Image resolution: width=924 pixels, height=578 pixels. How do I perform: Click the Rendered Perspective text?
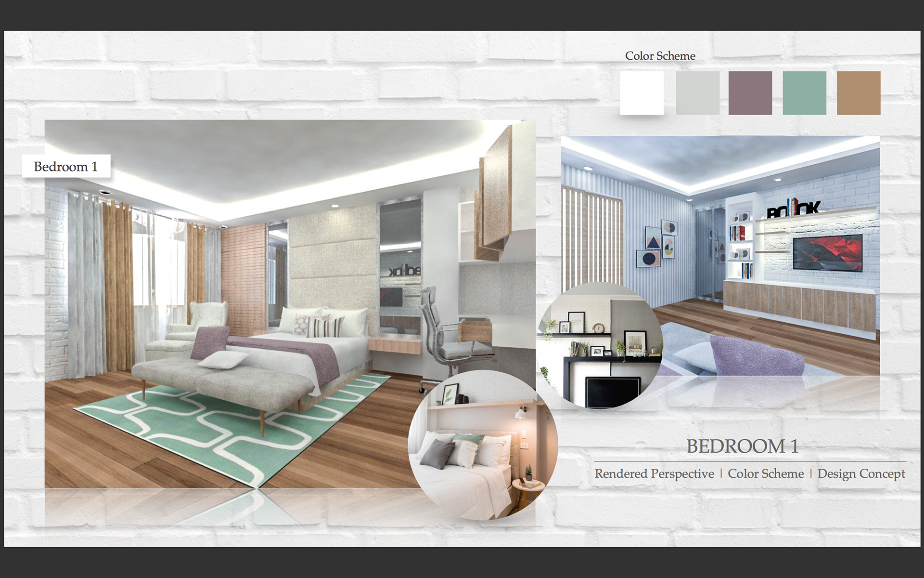[654, 474]
